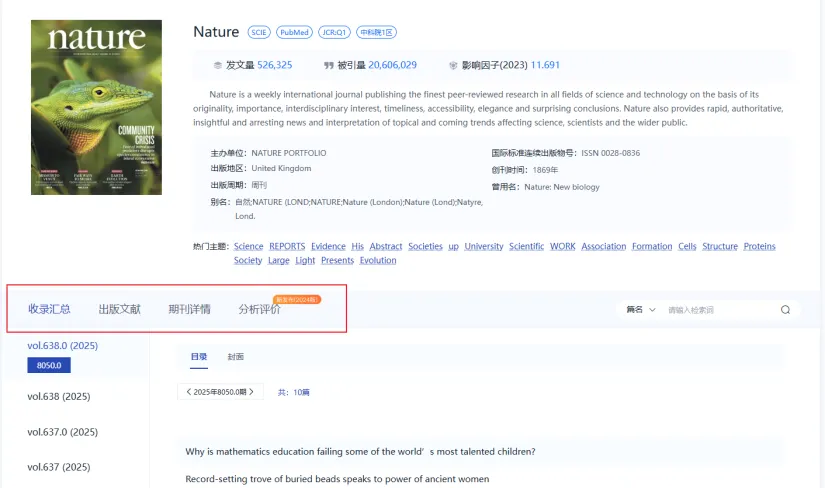Click the search magnifier icon

coord(785,310)
